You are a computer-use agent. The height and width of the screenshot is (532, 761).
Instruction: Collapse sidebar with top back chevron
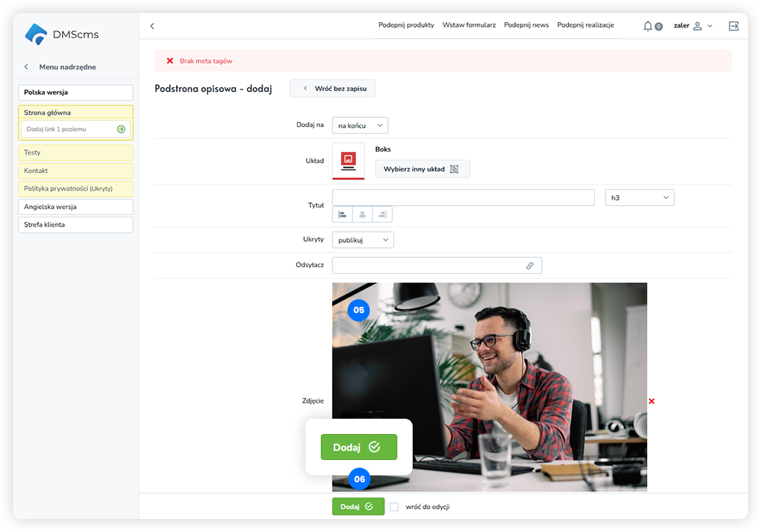point(152,26)
